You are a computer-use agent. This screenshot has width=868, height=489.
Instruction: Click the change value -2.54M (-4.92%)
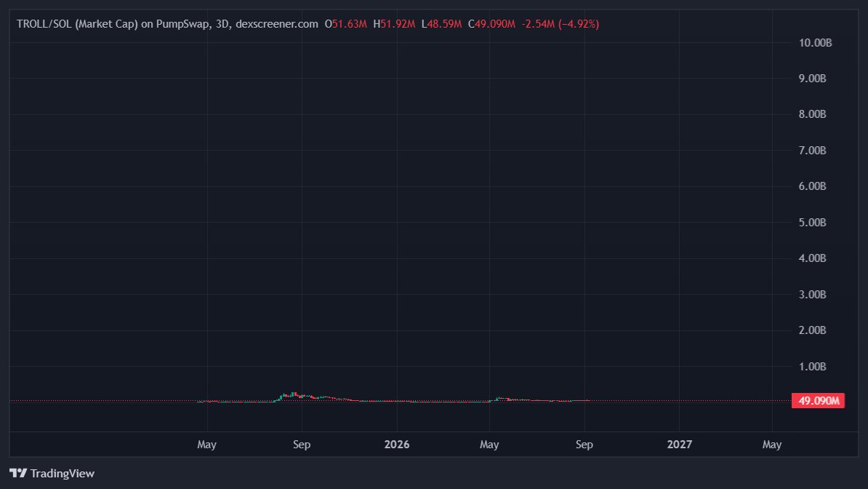coord(560,24)
